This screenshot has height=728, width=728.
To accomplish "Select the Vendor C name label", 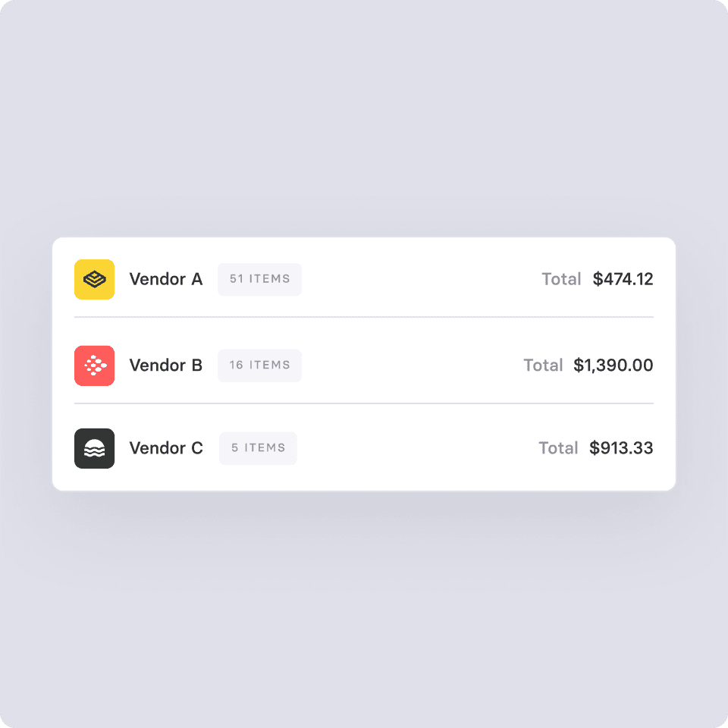I will point(166,448).
